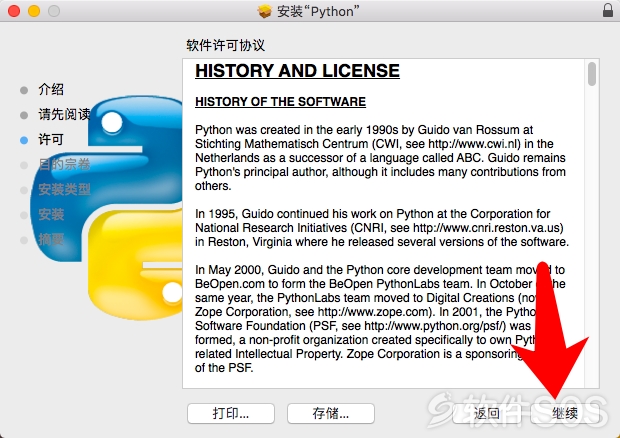Click the 返回 button to go back

coord(486,413)
